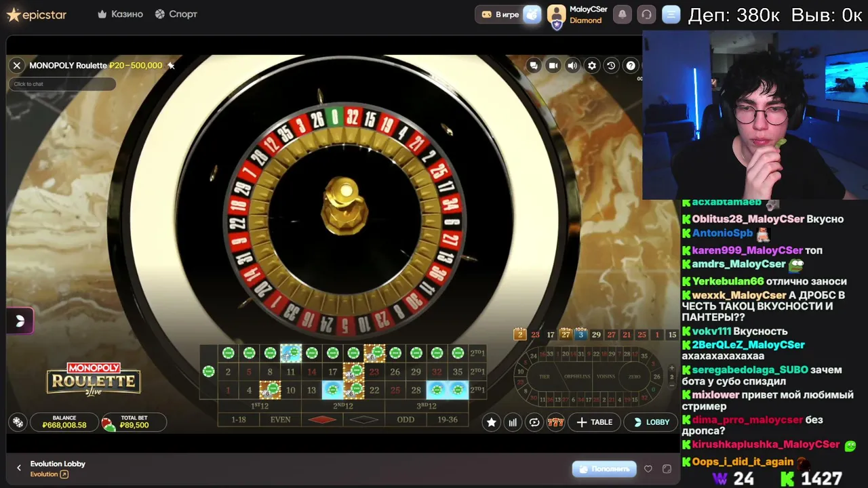Bet on EVEN
The width and height of the screenshot is (868, 488).
[280, 420]
